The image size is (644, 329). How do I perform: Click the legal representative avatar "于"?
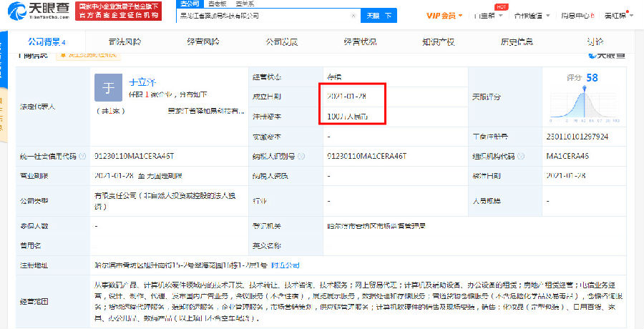109,88
